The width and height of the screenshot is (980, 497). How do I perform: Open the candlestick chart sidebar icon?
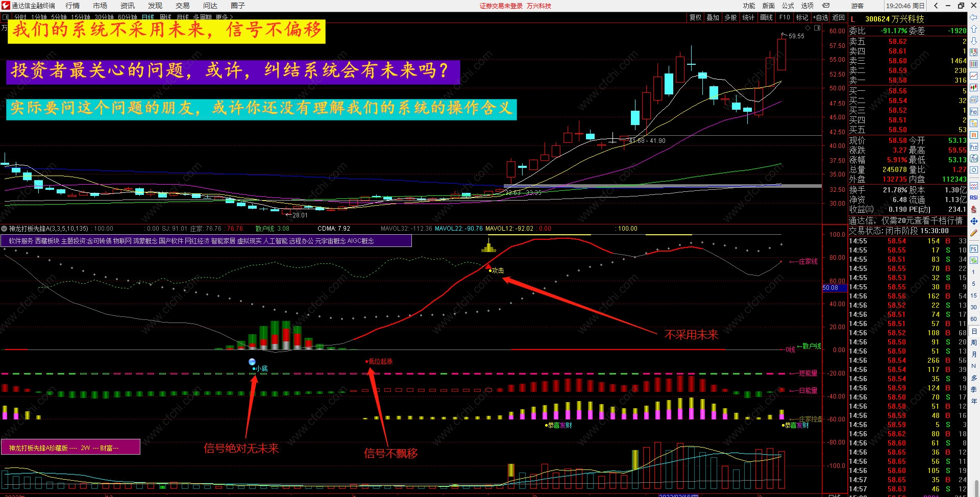click(974, 87)
